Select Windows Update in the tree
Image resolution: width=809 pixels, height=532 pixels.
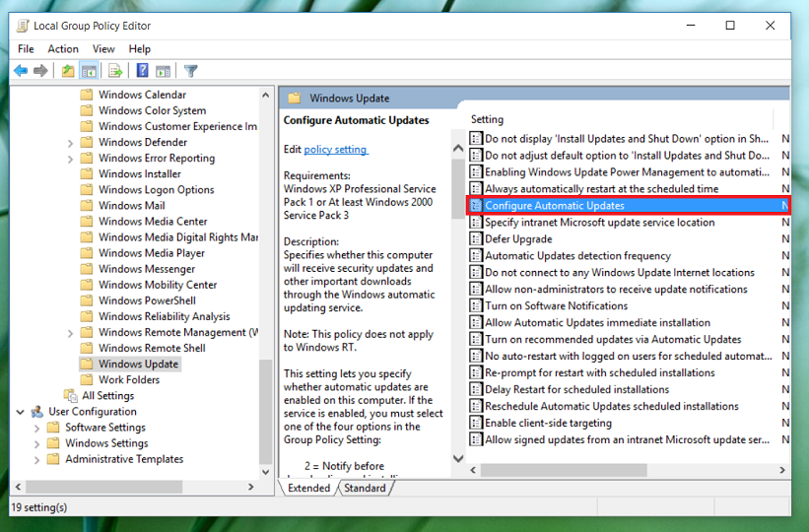138,364
